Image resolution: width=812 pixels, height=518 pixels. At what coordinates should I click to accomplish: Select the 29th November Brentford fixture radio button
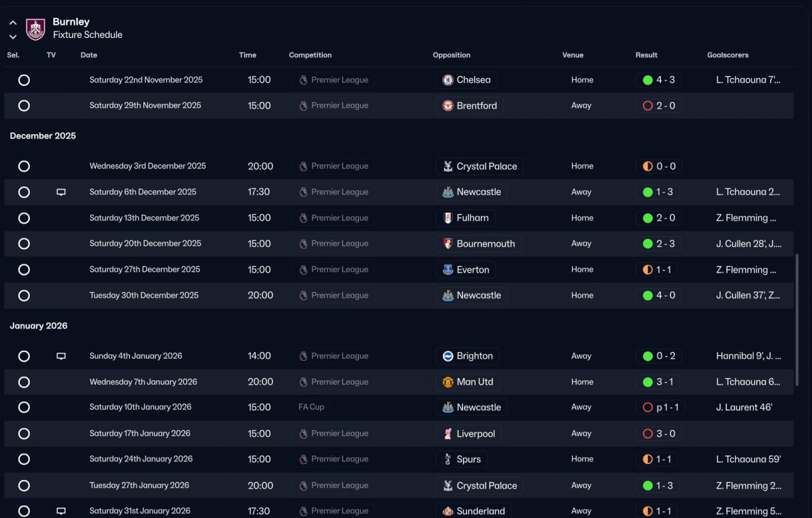tap(24, 106)
